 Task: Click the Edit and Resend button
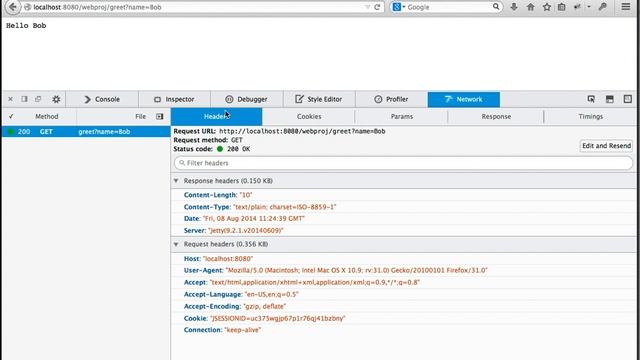click(x=606, y=146)
